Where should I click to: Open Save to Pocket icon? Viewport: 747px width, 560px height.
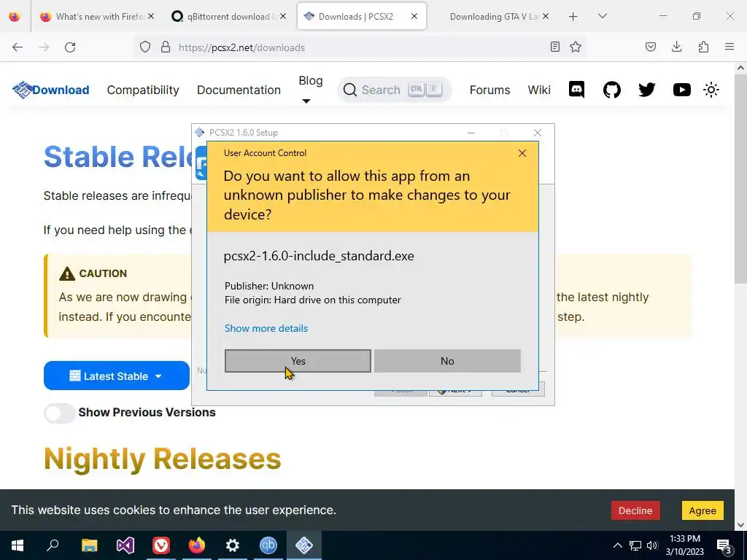pos(650,47)
